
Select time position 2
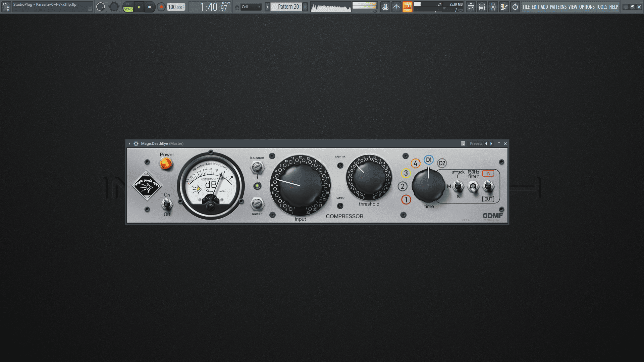tap(402, 186)
